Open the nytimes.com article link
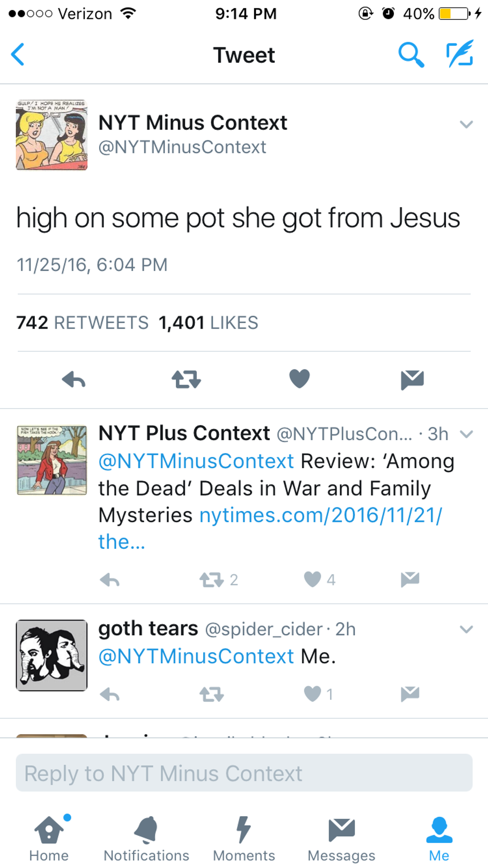 tap(320, 515)
